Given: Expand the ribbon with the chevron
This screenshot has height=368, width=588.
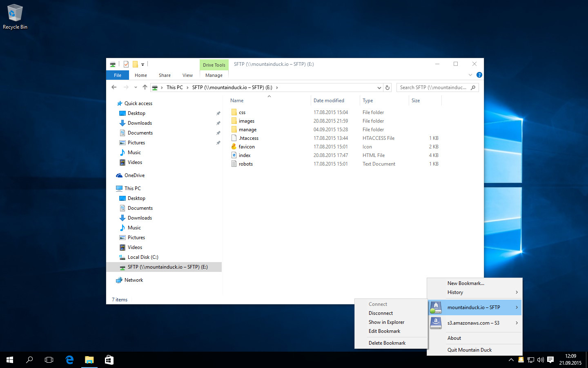Looking at the screenshot, I should tap(470, 75).
